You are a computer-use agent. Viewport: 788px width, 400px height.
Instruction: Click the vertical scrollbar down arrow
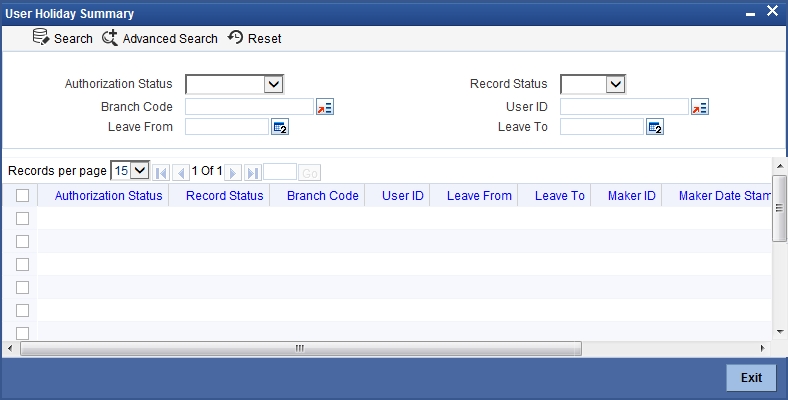[779, 332]
